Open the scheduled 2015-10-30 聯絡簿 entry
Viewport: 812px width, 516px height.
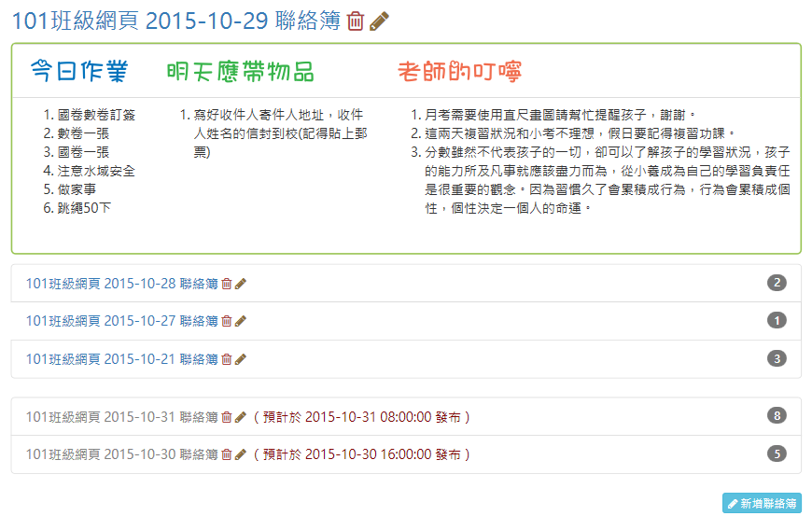121,455
